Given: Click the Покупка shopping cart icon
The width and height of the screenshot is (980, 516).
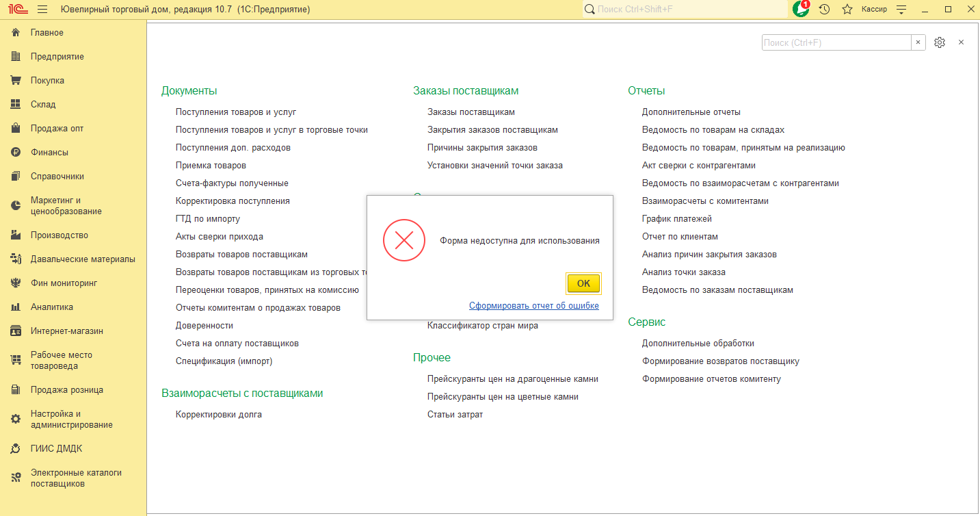Looking at the screenshot, I should tap(16, 81).
